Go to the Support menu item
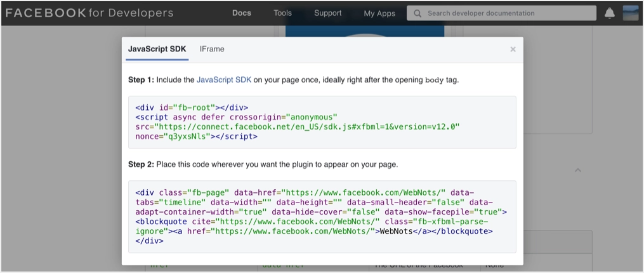Screen dimensions: 644x273 coord(327,13)
